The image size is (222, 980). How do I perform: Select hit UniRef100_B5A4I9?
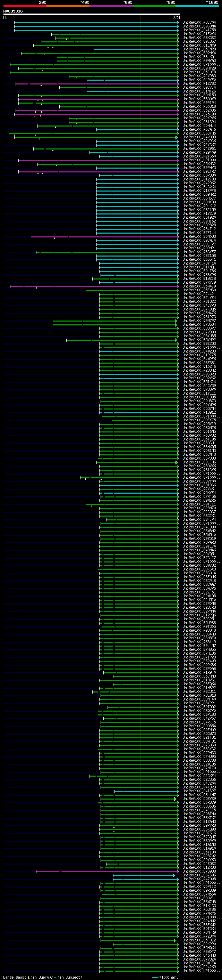click(x=199, y=286)
